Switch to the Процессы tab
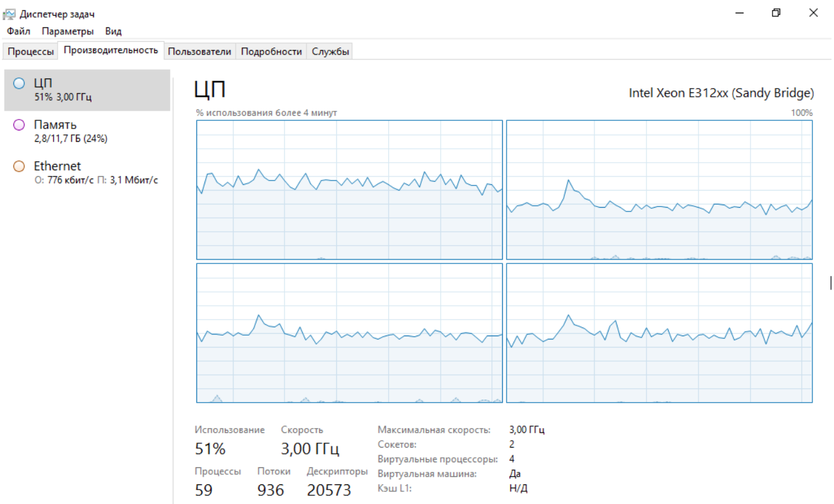834x504 pixels. pos(30,51)
